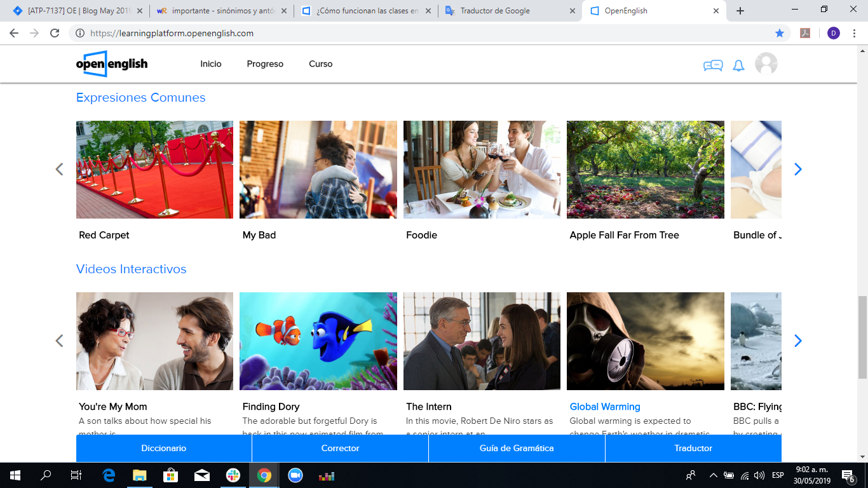The width and height of the screenshot is (868, 488).
Task: Open the Guía de Gramática button
Action: (517, 449)
